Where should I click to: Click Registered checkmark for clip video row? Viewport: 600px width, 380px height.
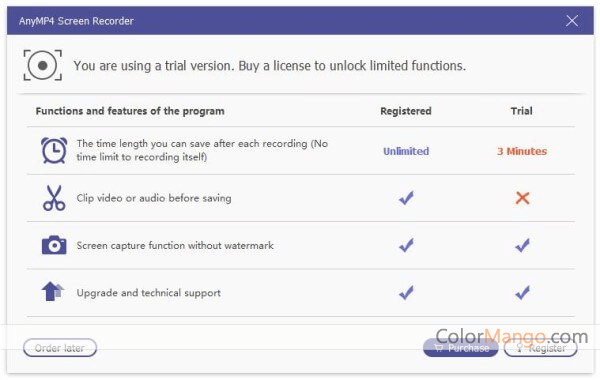(406, 198)
